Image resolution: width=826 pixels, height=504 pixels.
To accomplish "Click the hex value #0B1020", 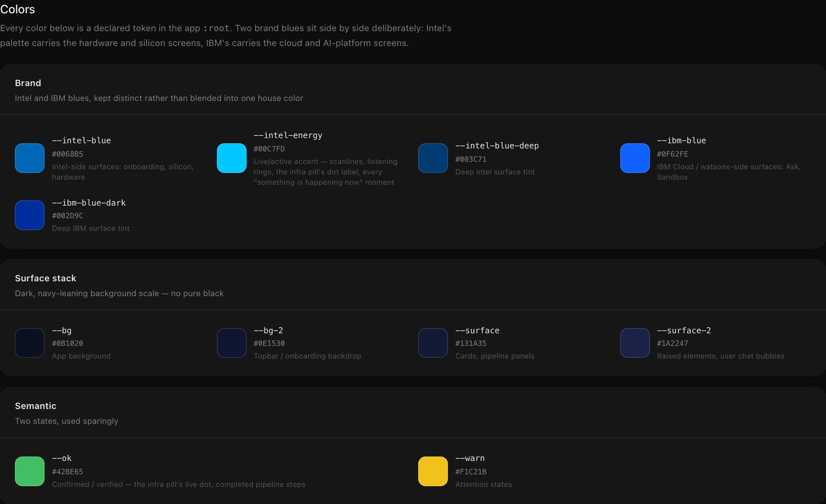I will pyautogui.click(x=68, y=343).
